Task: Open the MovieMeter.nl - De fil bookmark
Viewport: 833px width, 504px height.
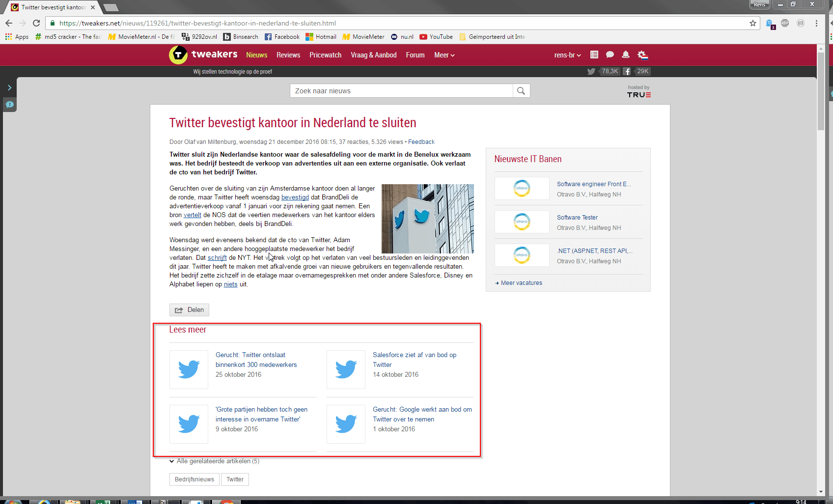Action: [141, 37]
